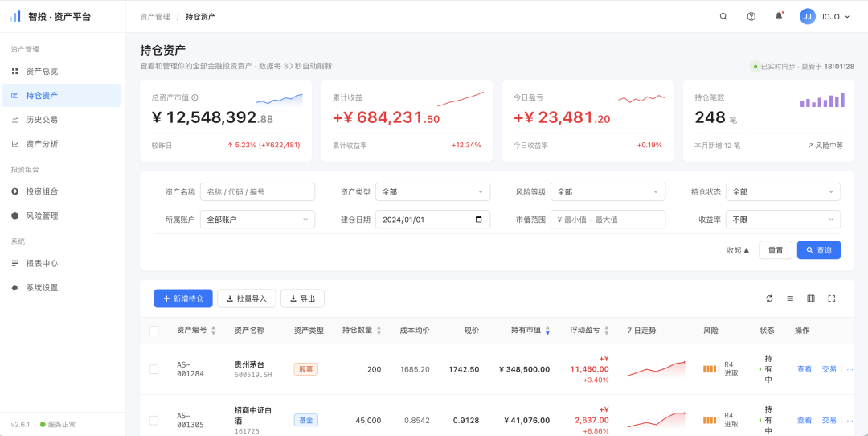Image resolution: width=868 pixels, height=436 pixels.
Task: Open column settings icon above the table
Action: 811,298
